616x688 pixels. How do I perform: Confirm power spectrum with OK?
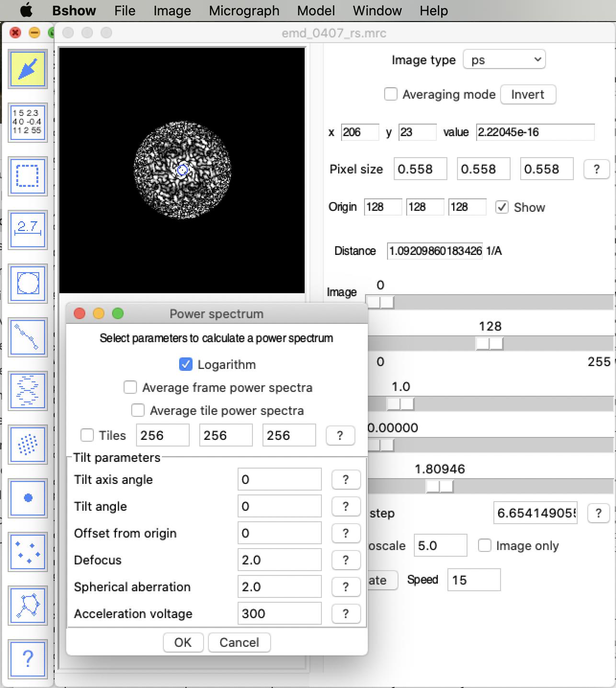[x=183, y=642]
